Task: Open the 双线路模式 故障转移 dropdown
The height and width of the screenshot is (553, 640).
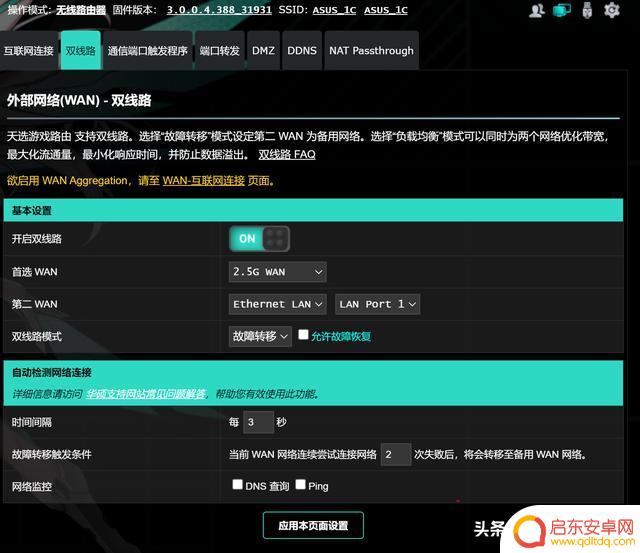Action: click(x=260, y=336)
